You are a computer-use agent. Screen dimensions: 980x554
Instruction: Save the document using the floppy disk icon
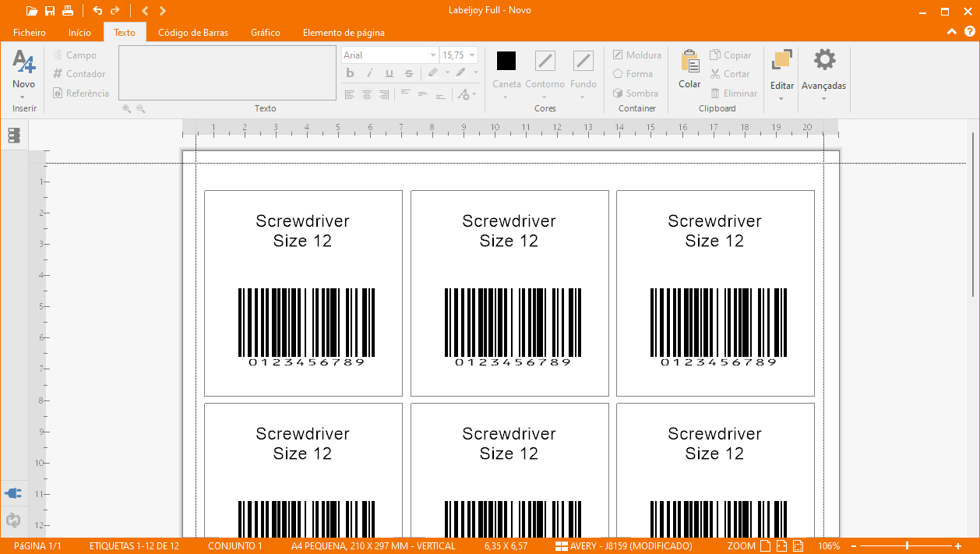click(x=50, y=11)
